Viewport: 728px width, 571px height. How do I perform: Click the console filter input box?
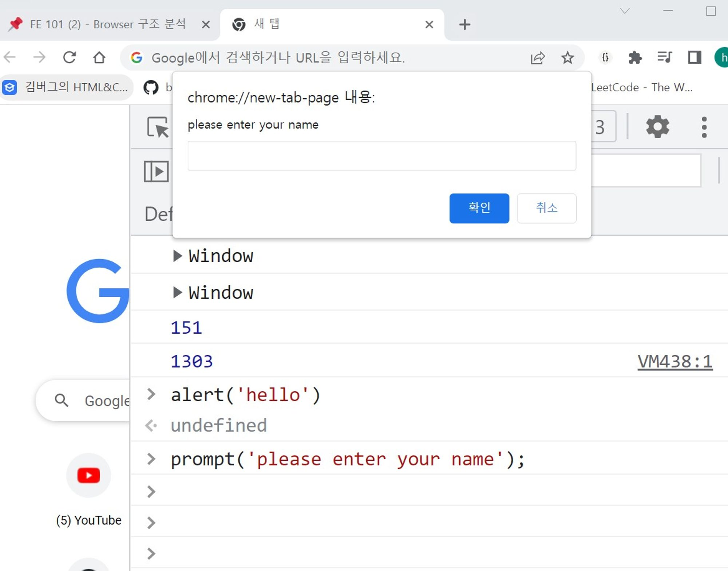[x=646, y=170]
